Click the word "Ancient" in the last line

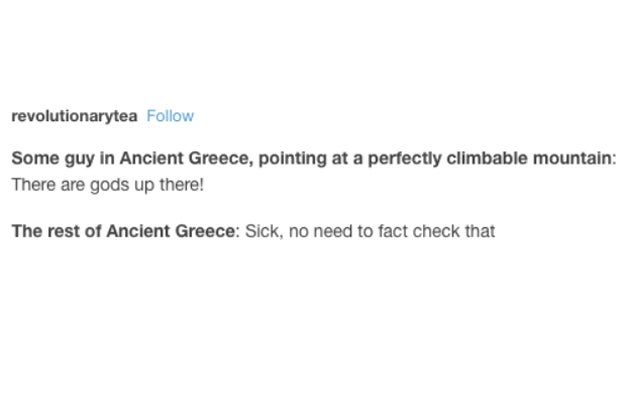(x=138, y=231)
